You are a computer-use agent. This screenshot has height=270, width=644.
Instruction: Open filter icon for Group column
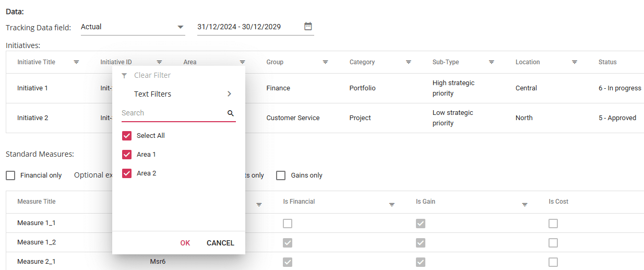click(325, 62)
